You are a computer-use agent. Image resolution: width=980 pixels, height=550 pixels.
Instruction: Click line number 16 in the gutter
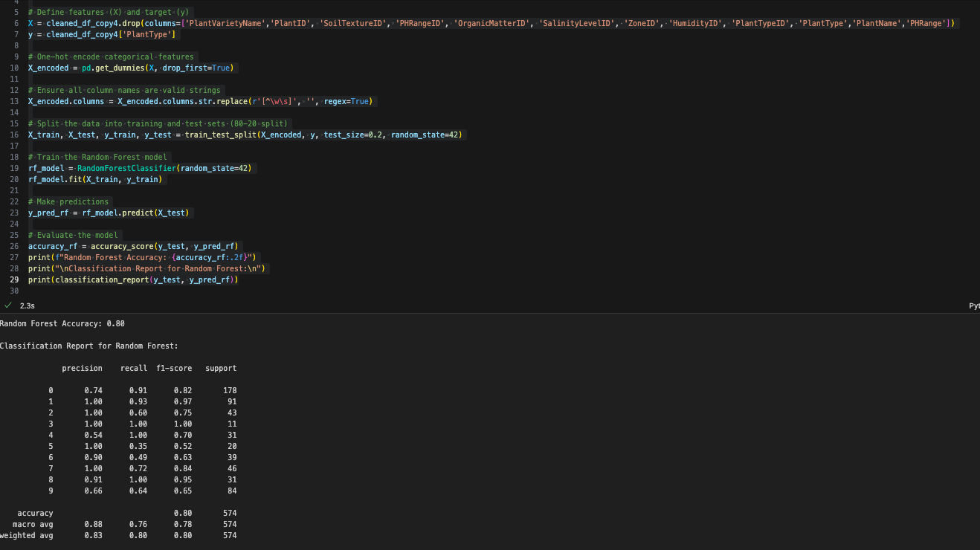pos(15,135)
